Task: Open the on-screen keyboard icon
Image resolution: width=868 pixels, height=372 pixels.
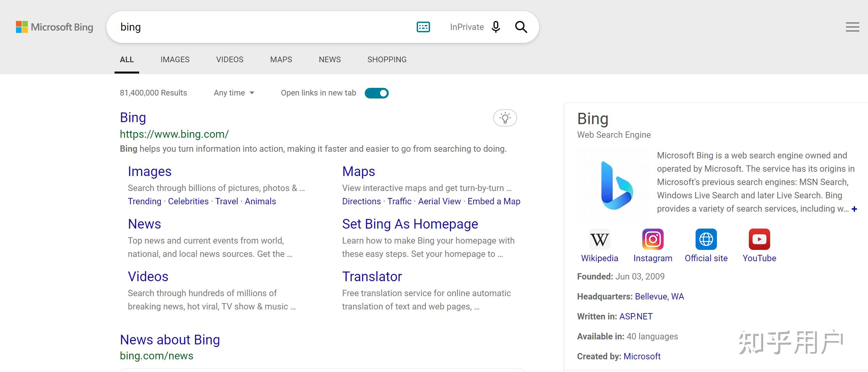Action: click(423, 27)
